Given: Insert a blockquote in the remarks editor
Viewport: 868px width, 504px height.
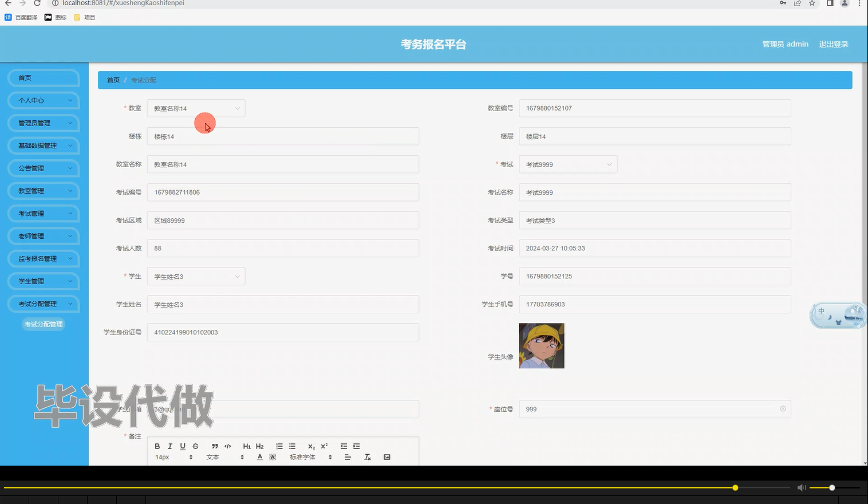Looking at the screenshot, I should coord(215,446).
